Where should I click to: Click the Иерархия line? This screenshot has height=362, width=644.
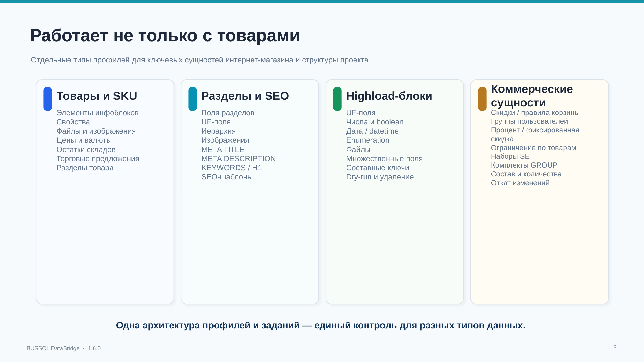coord(218,131)
